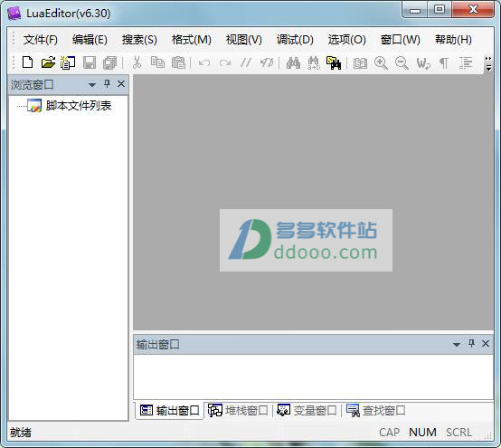Create a new file with the blank page icon
The width and height of the screenshot is (501, 448).
click(27, 62)
